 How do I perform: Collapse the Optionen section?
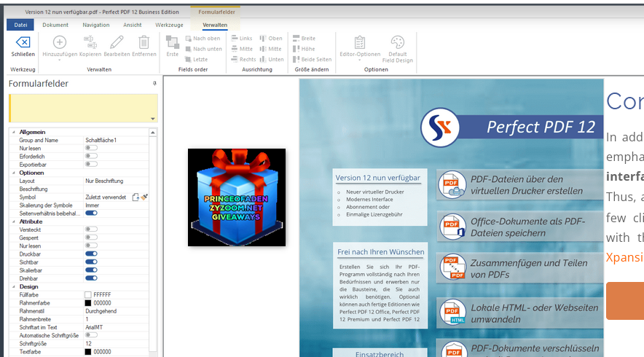coord(14,173)
